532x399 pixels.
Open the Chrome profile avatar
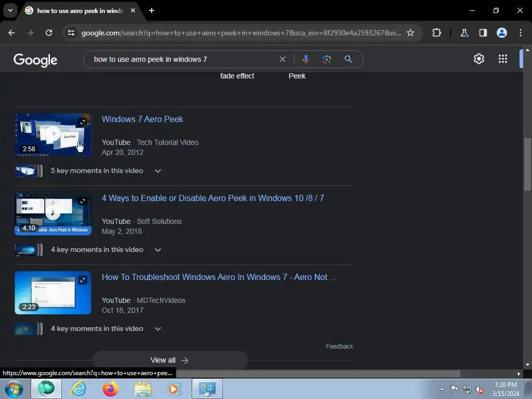(501, 33)
